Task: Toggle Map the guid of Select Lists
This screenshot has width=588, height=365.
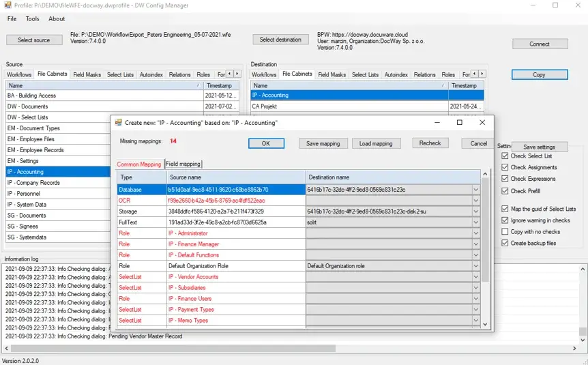Action: click(x=505, y=209)
